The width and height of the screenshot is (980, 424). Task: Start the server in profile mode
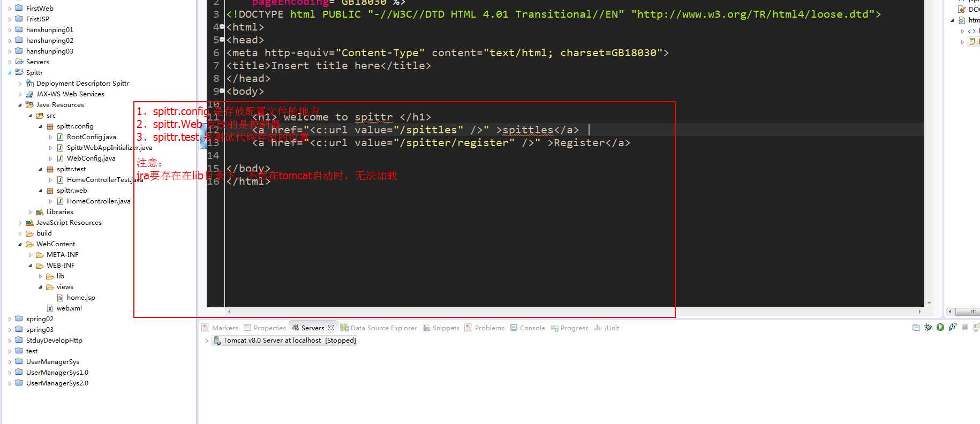(953, 327)
